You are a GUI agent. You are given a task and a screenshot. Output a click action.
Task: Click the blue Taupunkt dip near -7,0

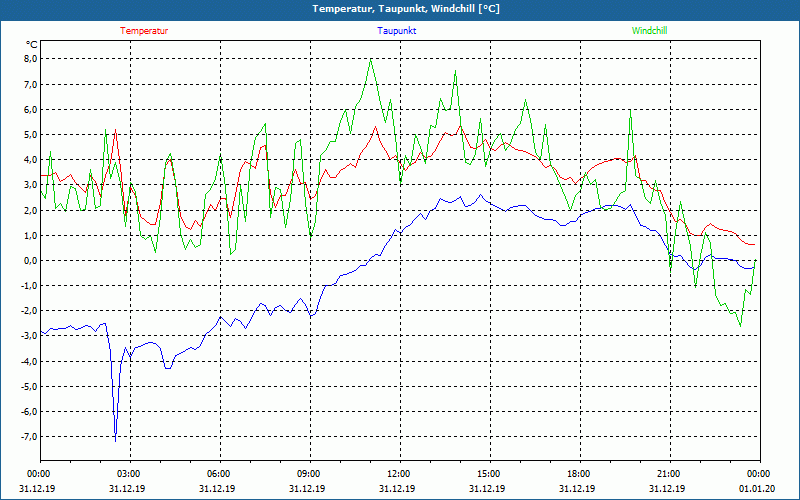coord(116,438)
